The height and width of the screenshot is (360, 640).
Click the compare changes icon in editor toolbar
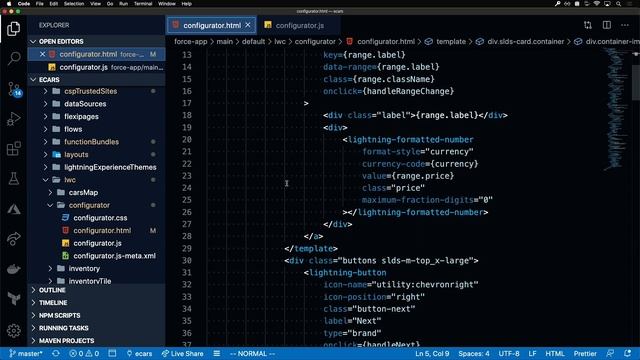588,25
